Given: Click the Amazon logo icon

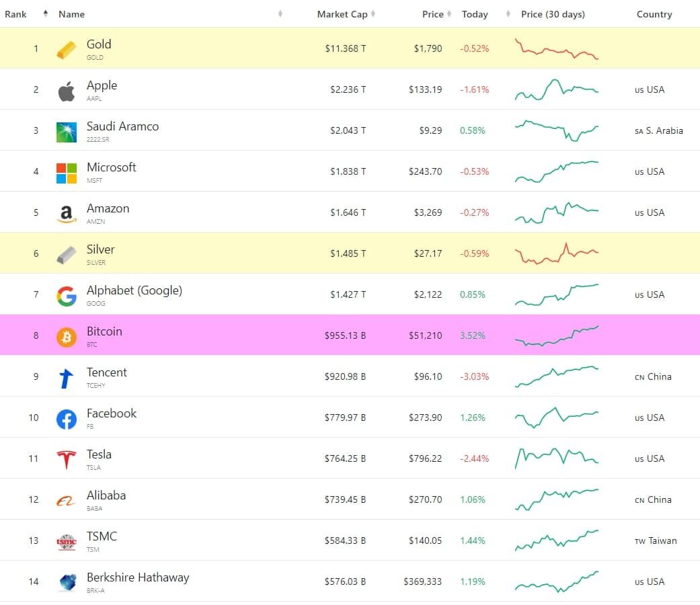Looking at the screenshot, I should (x=66, y=214).
